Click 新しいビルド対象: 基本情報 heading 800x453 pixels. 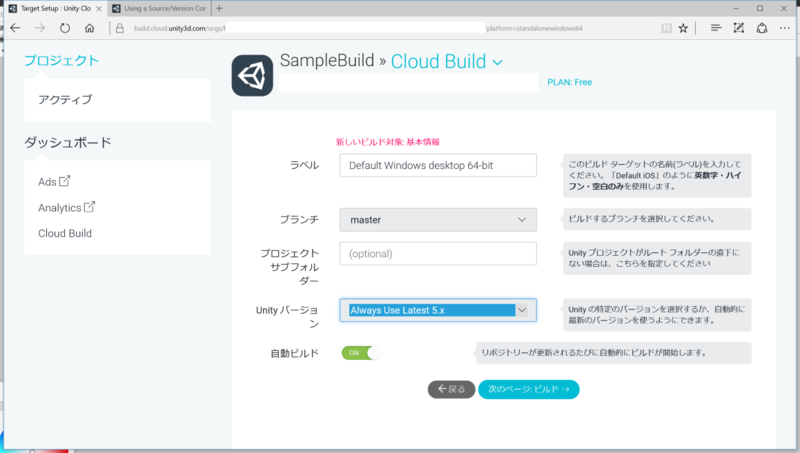point(388,142)
